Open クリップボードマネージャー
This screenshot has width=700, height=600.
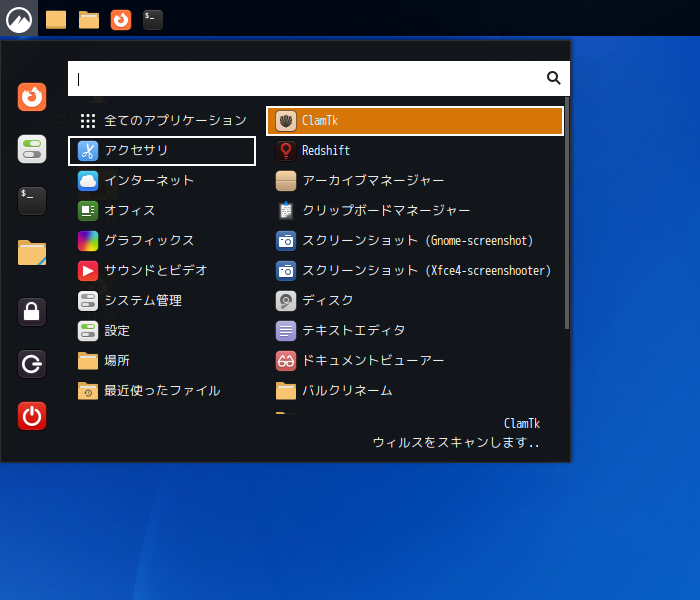click(x=415, y=211)
